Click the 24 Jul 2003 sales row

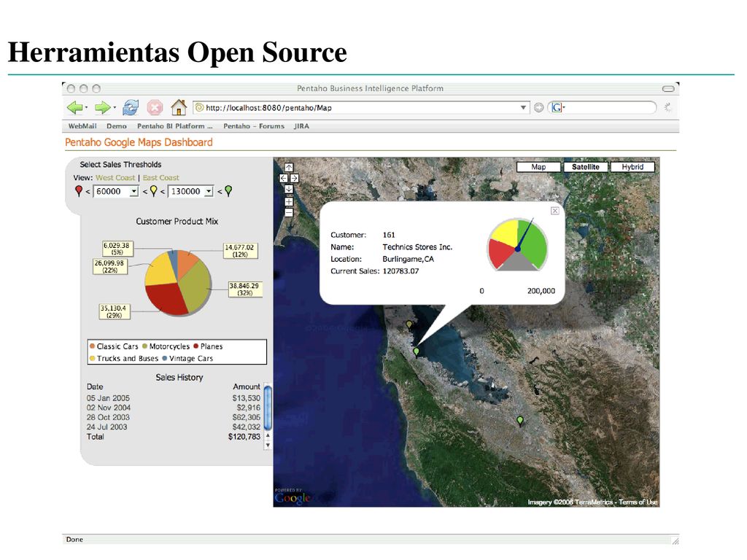pyautogui.click(x=174, y=427)
